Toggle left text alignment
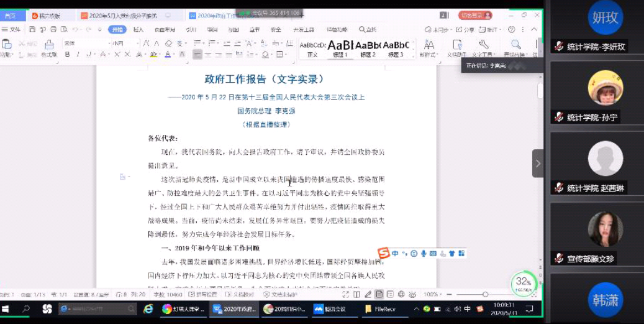Viewport: 644px width, 324px height. coord(197,55)
